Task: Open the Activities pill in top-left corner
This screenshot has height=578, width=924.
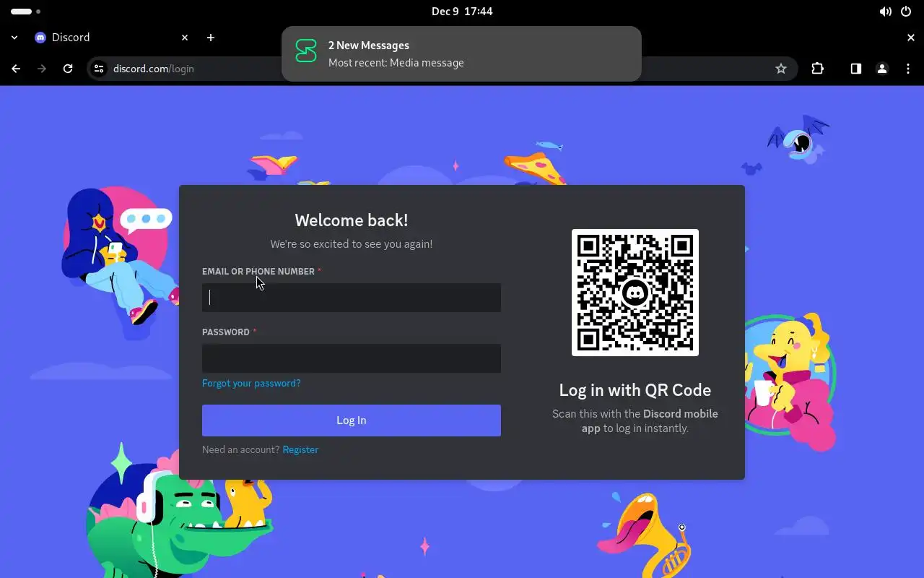Action: click(x=25, y=12)
